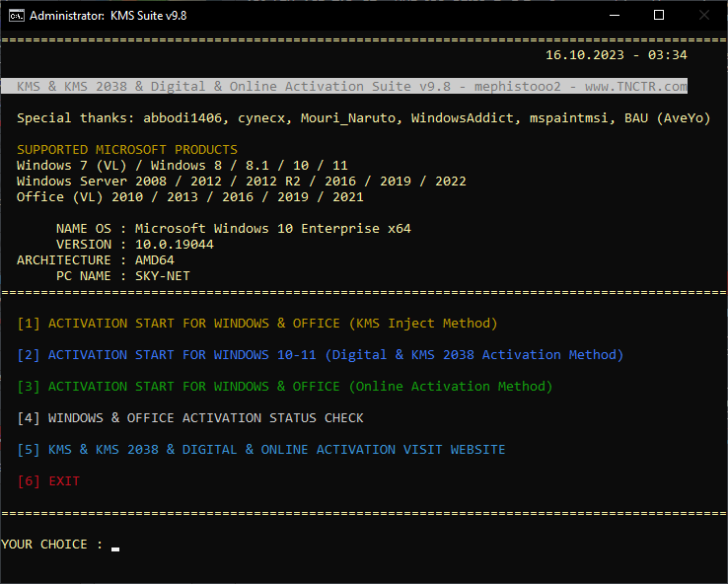The width and height of the screenshot is (728, 584).
Task: Click the 'YOUR CHOICE :' prompt label
Action: pos(51,545)
